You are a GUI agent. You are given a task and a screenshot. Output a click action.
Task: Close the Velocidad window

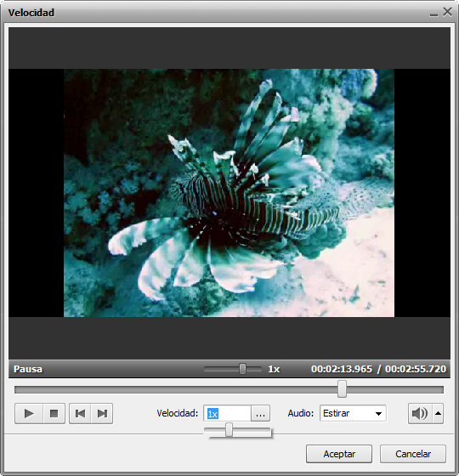tap(447, 12)
